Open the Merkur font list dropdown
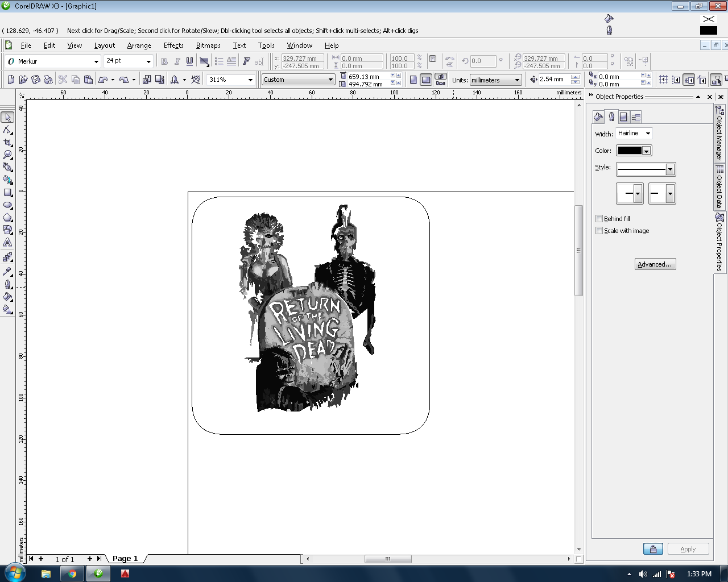The height and width of the screenshot is (582, 728). (96, 61)
